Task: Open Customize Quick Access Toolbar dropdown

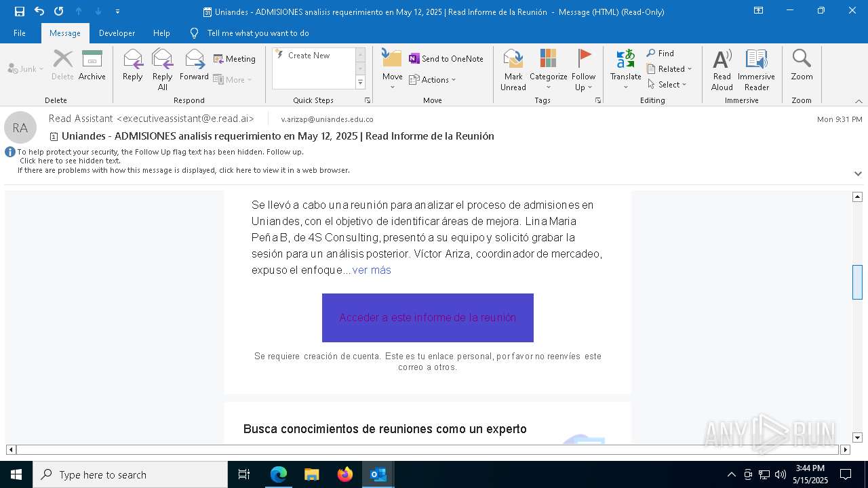Action: point(118,12)
